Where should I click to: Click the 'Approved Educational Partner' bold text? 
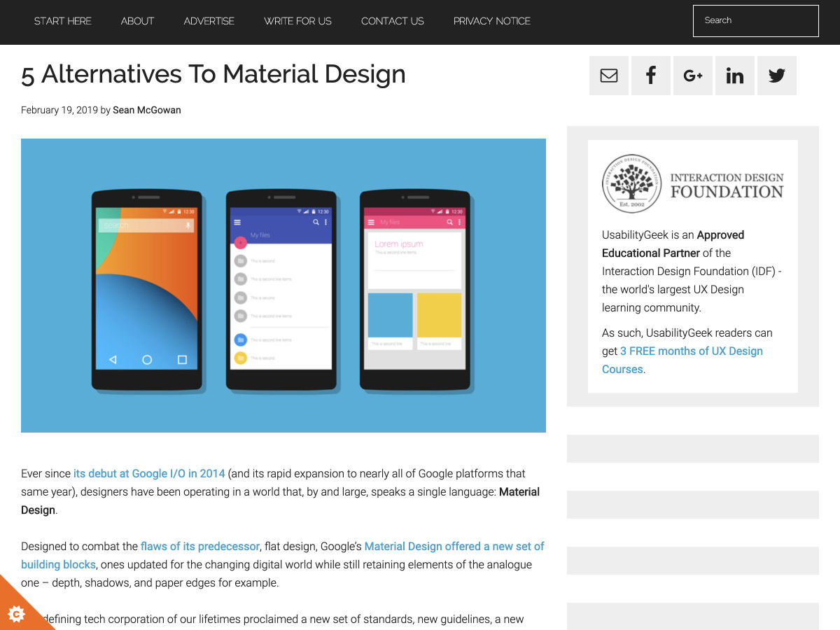point(673,244)
